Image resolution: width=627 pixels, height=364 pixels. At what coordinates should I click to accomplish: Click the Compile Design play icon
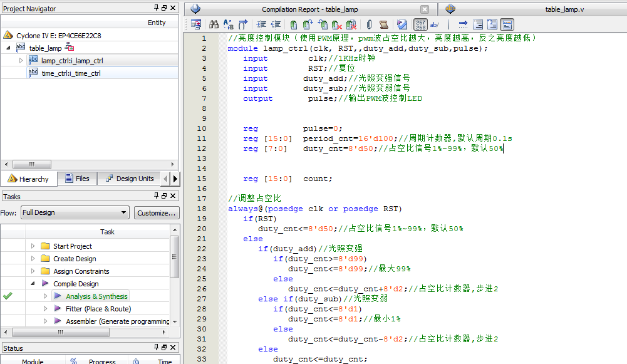(45, 283)
